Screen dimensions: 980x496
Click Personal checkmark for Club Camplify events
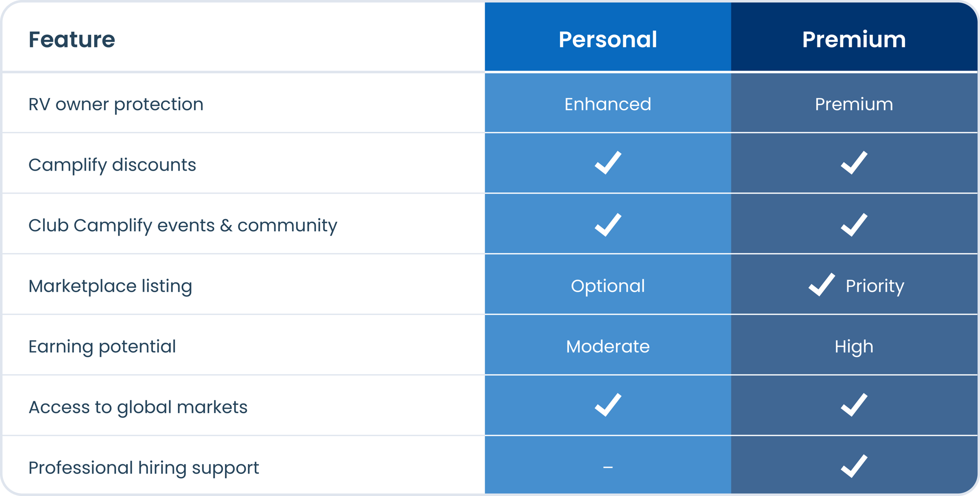coord(608,225)
